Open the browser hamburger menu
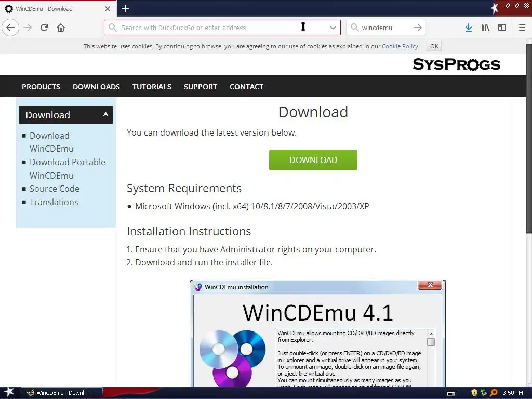The image size is (532, 399). [x=522, y=28]
